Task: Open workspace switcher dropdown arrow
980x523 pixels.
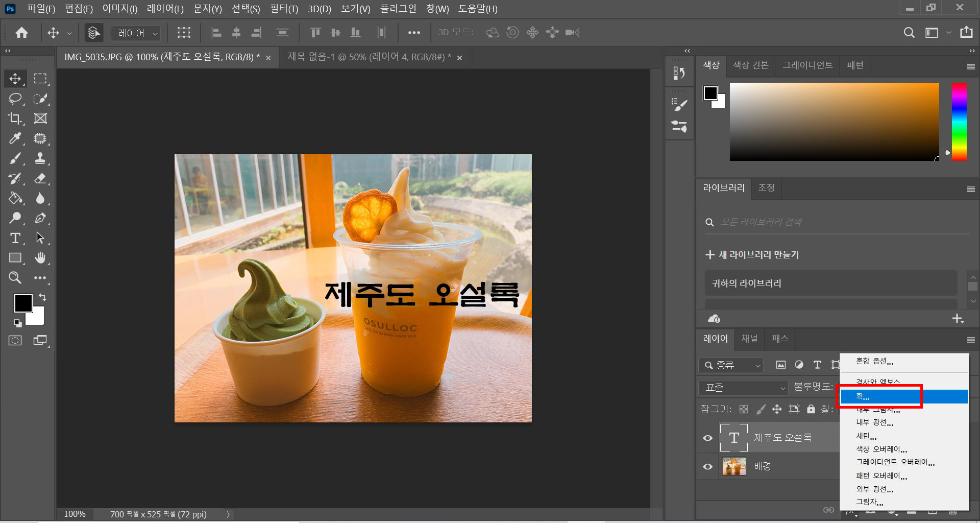Action: click(x=949, y=33)
